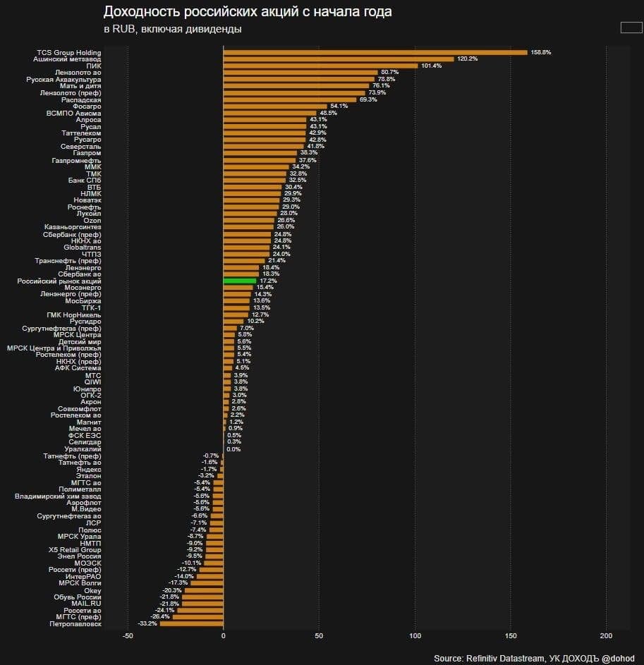Screen dimensions: 644x665
Task: Click the 54.1% value next to Фосагро
Action: point(339,106)
